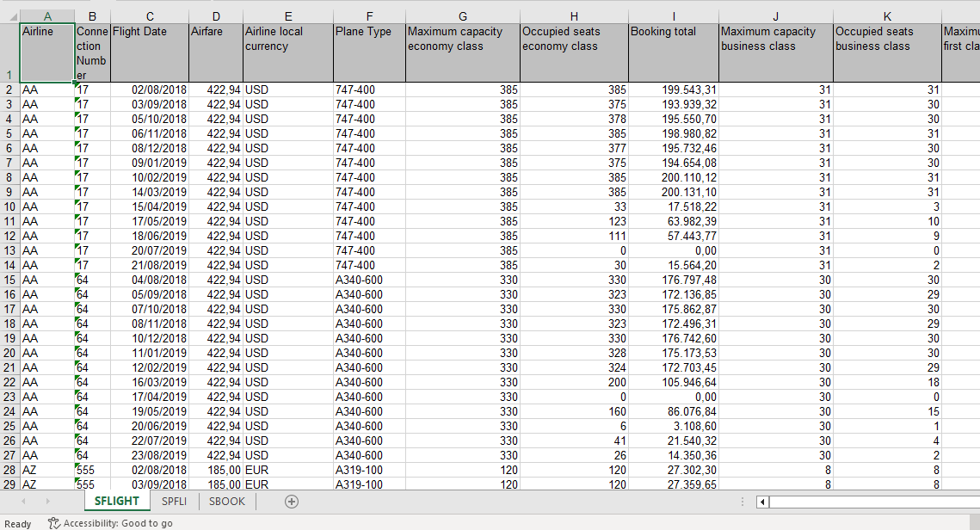The width and height of the screenshot is (980, 530).
Task: Click the Airline header cell A1
Action: pyautogui.click(x=46, y=52)
